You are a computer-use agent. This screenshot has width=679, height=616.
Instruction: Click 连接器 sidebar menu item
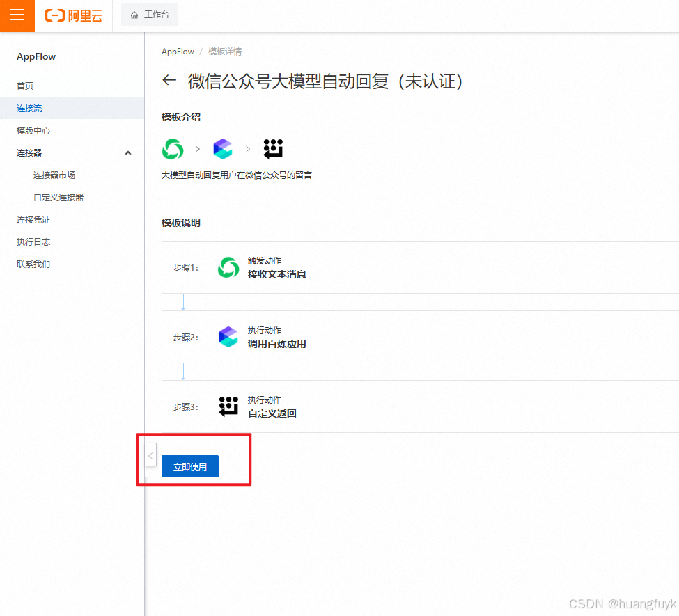point(29,153)
